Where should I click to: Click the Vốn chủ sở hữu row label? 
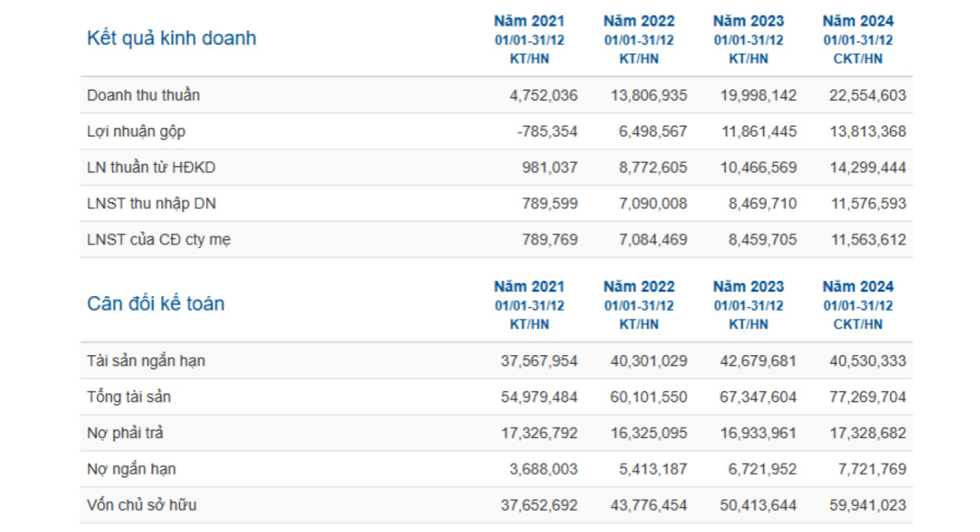pyautogui.click(x=141, y=505)
